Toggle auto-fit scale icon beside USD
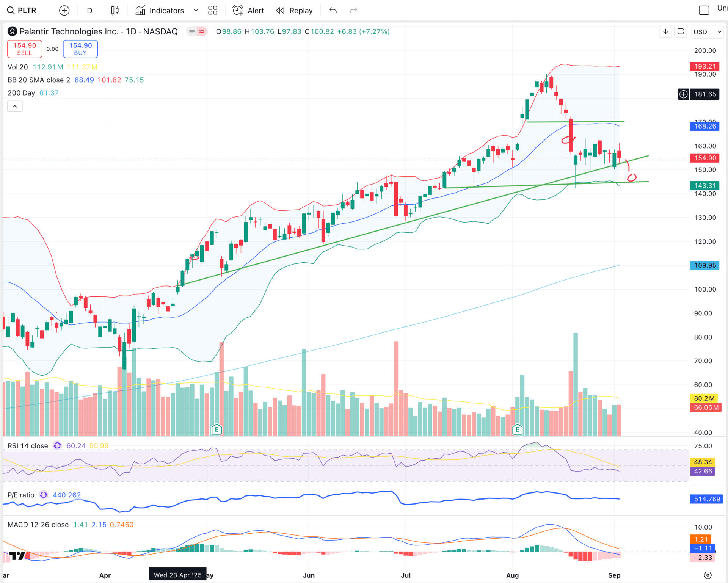Viewport: 728px width, 583px height. pos(681,32)
